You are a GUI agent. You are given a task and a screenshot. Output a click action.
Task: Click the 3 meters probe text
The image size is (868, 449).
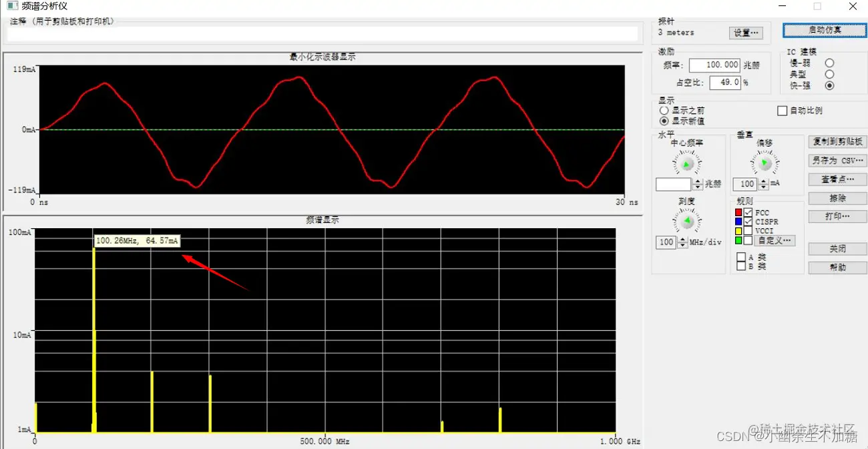(x=676, y=33)
